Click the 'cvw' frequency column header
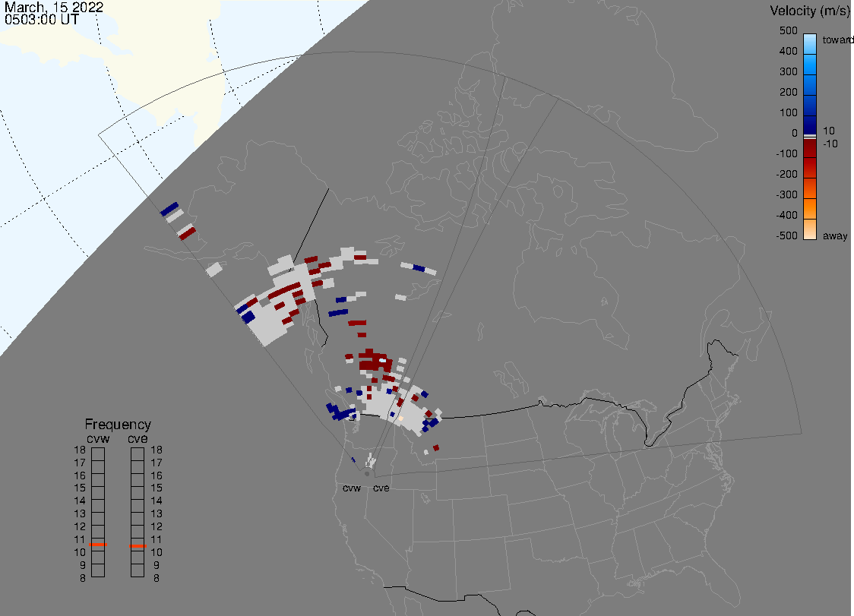The width and height of the screenshot is (854, 616). click(x=98, y=438)
